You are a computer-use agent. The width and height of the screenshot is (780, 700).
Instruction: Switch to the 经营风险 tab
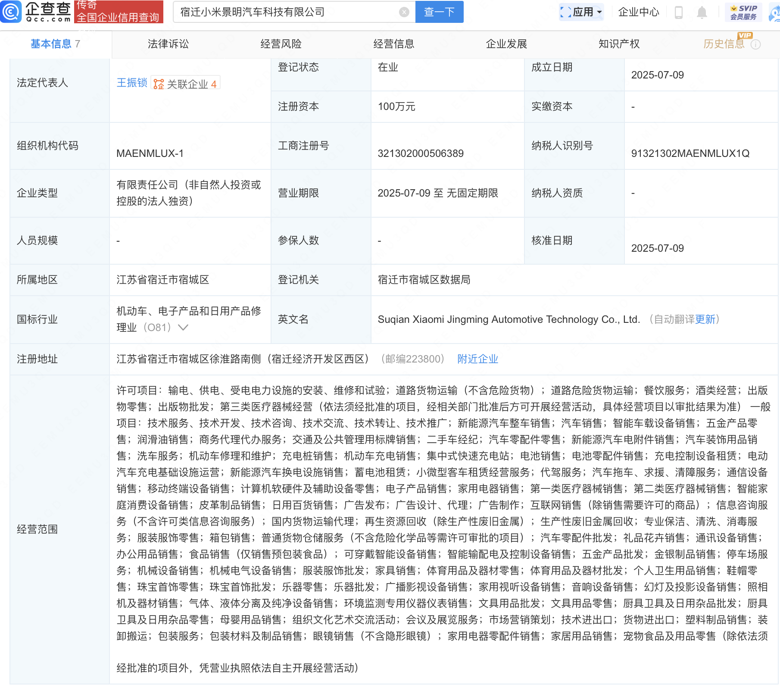coord(281,44)
